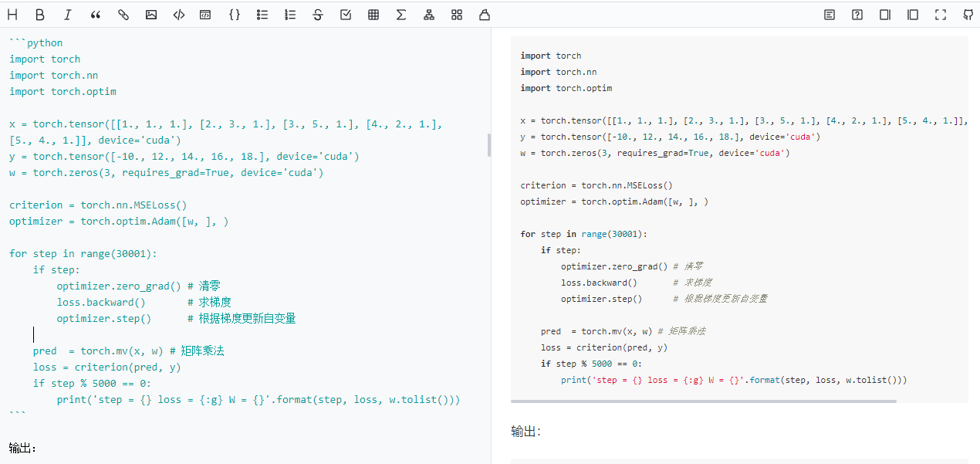Click 'w = torch.zeros(...)' line in the preview

[655, 153]
